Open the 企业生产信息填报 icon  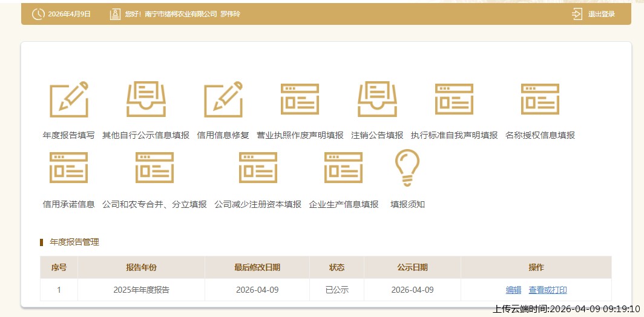343,168
